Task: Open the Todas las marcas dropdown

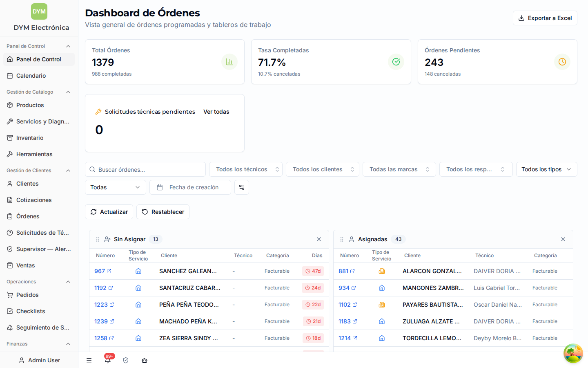Action: 399,169
